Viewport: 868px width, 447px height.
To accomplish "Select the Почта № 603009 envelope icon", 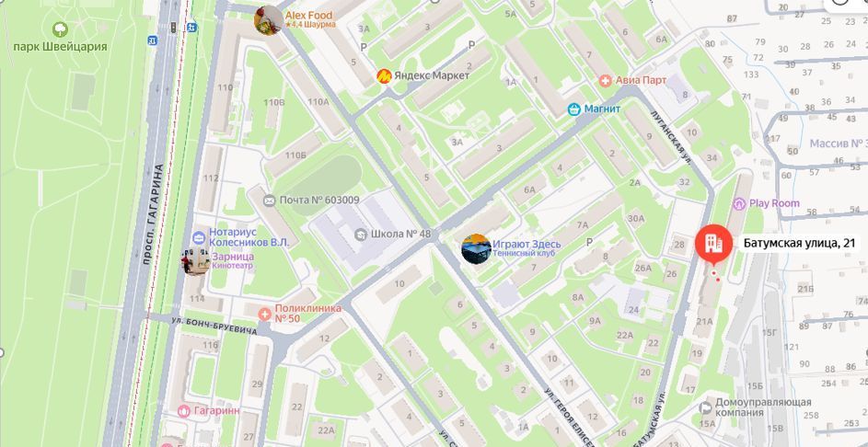I will click(270, 201).
